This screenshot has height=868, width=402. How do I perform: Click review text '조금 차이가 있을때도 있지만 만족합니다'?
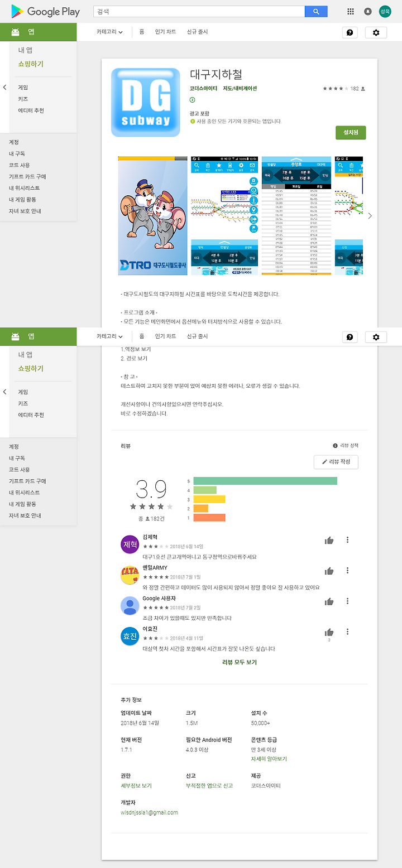(x=187, y=618)
